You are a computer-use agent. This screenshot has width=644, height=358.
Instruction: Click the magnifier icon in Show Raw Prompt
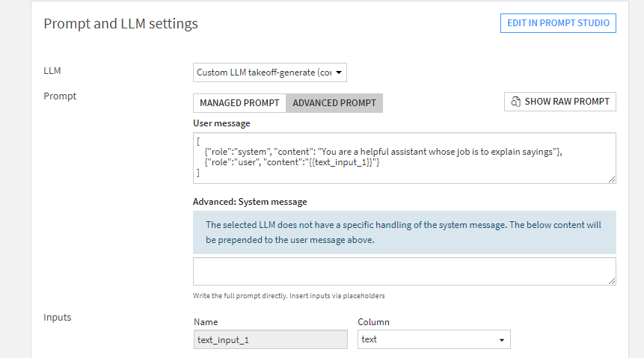(515, 102)
